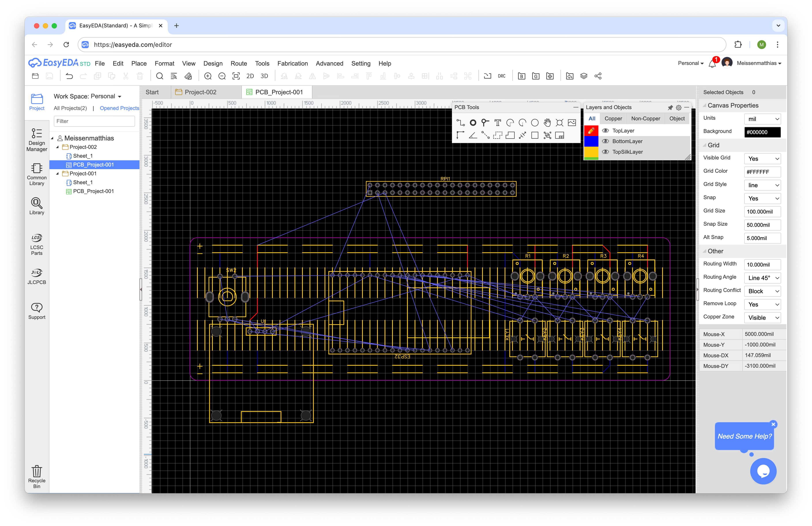The width and height of the screenshot is (812, 526).
Task: Open the LCSC Parts sidebar panel
Action: 36,244
